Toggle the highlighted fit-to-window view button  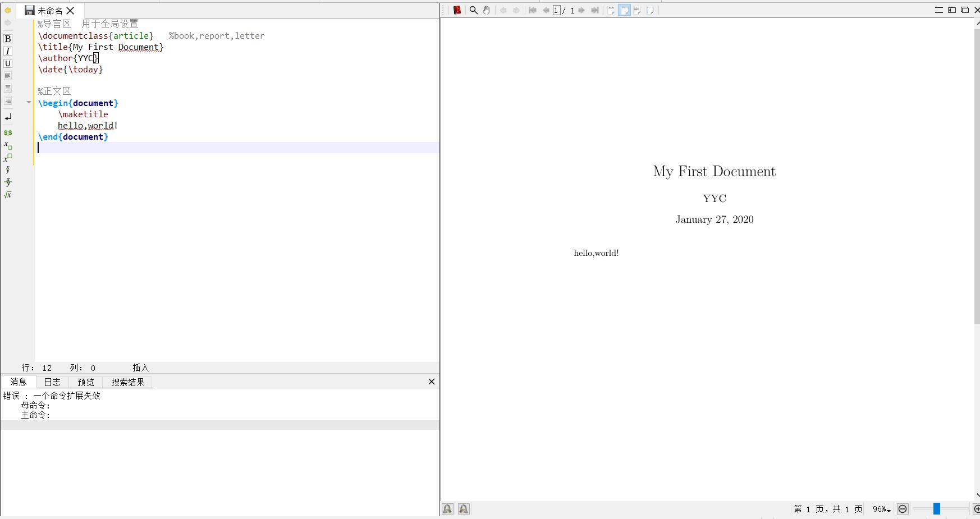click(x=624, y=10)
